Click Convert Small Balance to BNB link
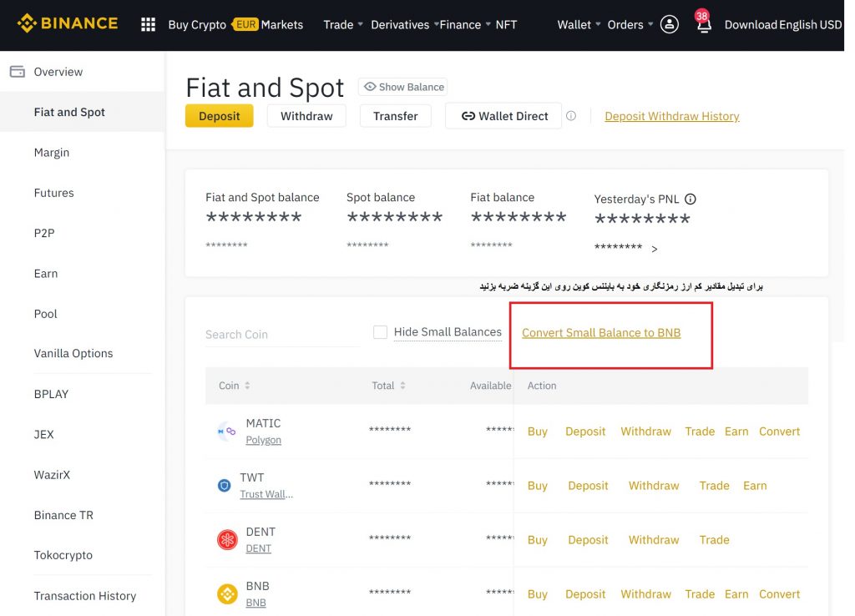The width and height of the screenshot is (855, 616). tap(601, 332)
